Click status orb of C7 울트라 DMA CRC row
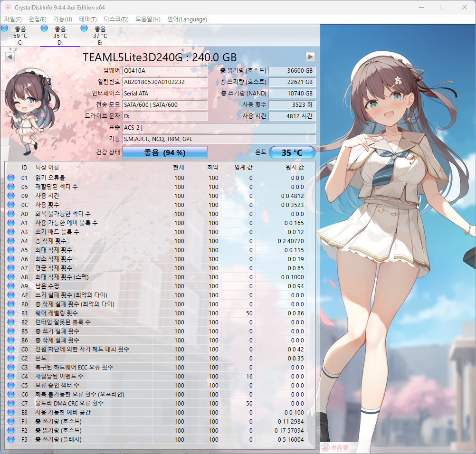Viewport: 476px width, 454px height. point(11,403)
